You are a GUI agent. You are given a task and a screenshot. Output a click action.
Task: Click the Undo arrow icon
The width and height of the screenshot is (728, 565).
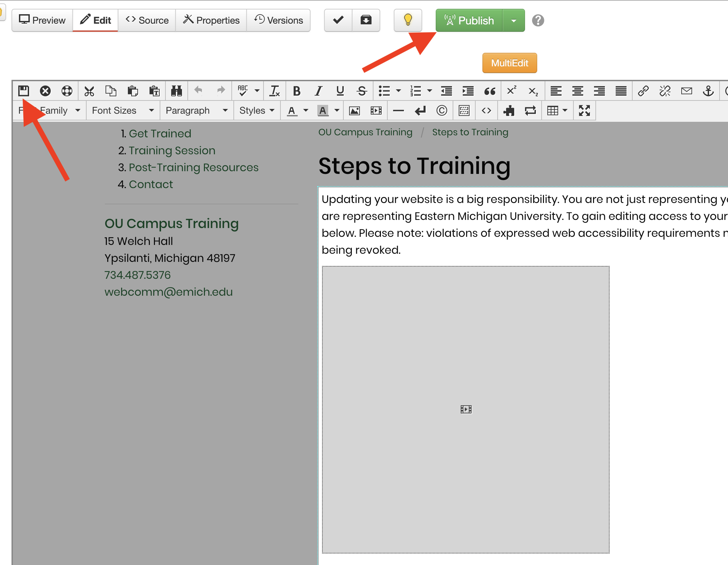tap(199, 90)
